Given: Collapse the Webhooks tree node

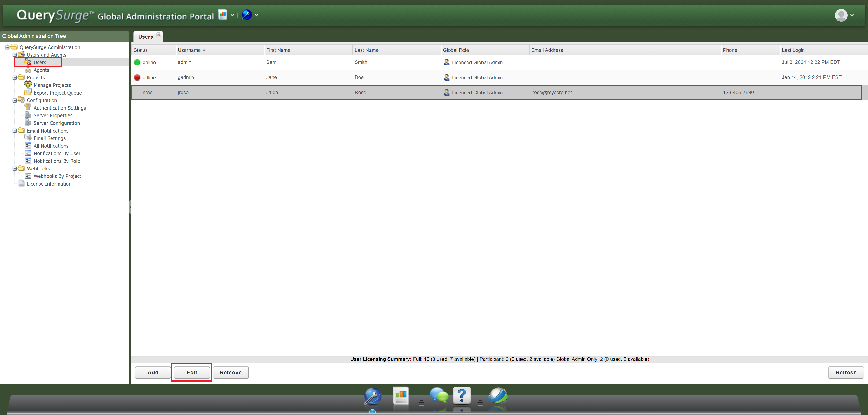Looking at the screenshot, I should click(x=14, y=169).
